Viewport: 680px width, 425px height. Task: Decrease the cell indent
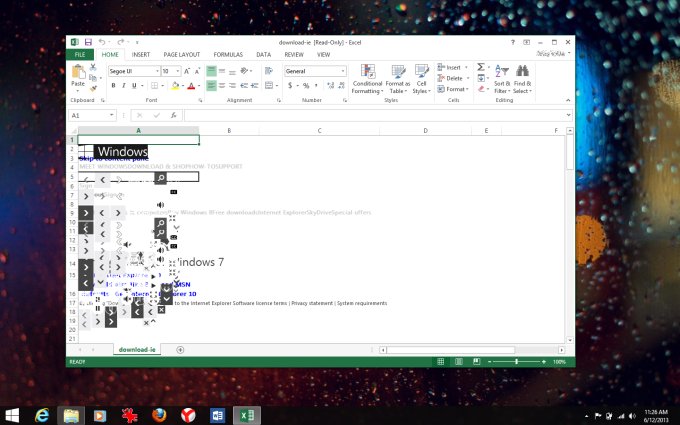tap(244, 85)
